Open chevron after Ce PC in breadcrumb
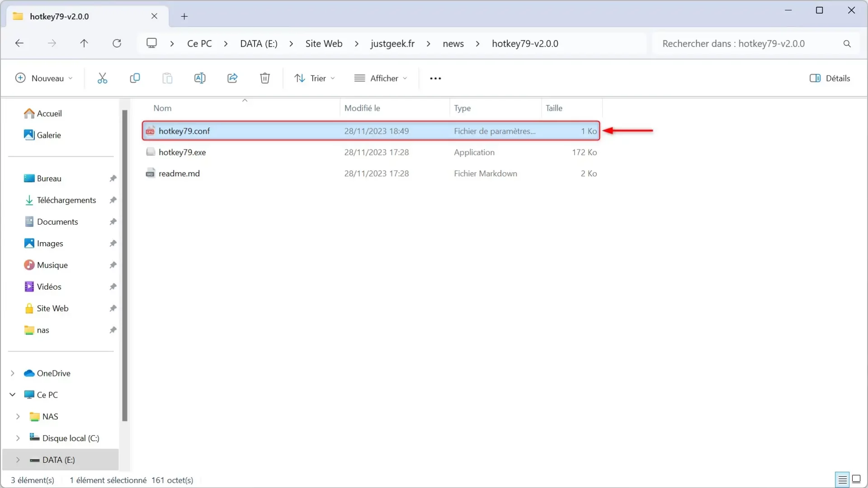The width and height of the screenshot is (868, 488). click(226, 44)
